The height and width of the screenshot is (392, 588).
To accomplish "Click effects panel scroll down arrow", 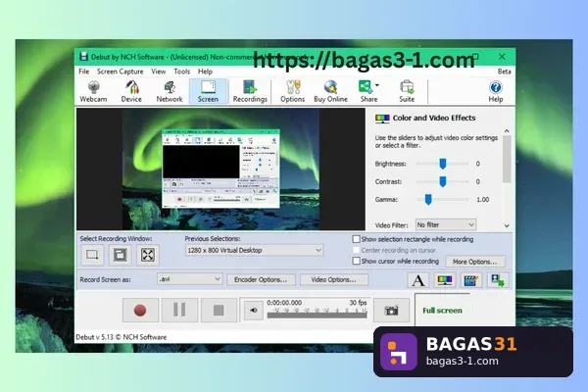I will (x=507, y=225).
